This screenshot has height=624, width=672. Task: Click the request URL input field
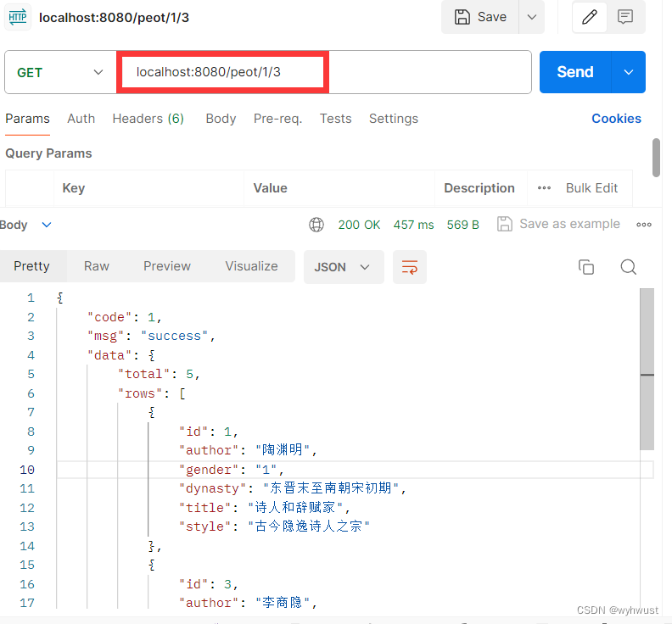pyautogui.click(x=323, y=72)
